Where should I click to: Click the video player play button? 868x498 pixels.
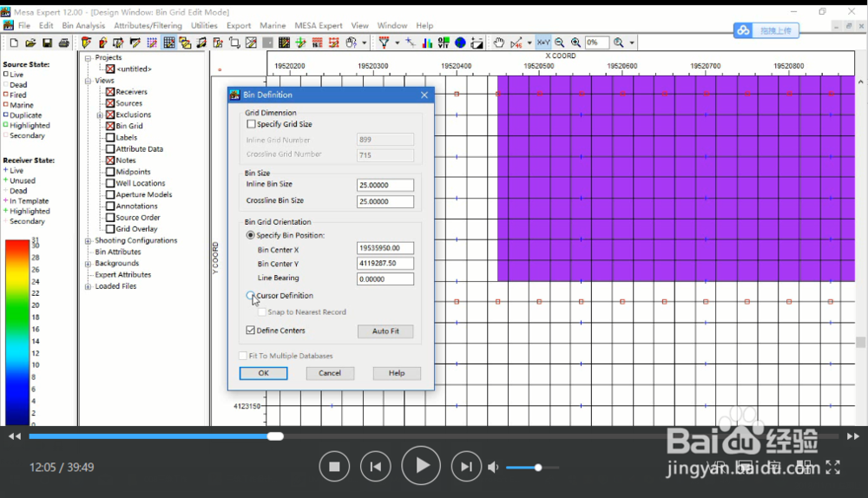coord(421,466)
